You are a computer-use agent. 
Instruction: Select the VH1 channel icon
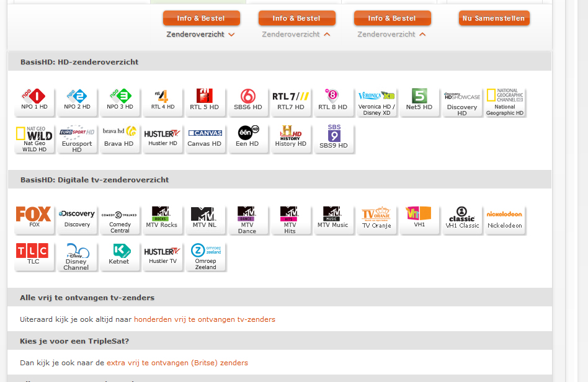(419, 220)
